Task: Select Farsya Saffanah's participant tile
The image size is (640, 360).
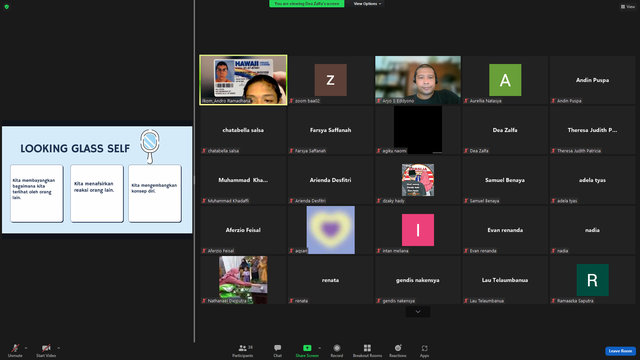Action: pos(331,130)
